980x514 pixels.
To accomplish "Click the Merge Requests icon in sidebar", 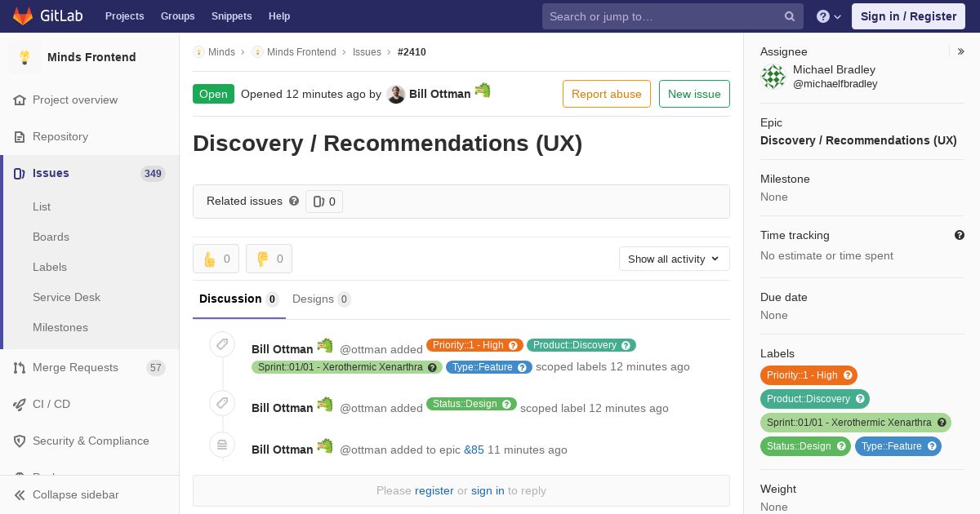I will click(20, 367).
